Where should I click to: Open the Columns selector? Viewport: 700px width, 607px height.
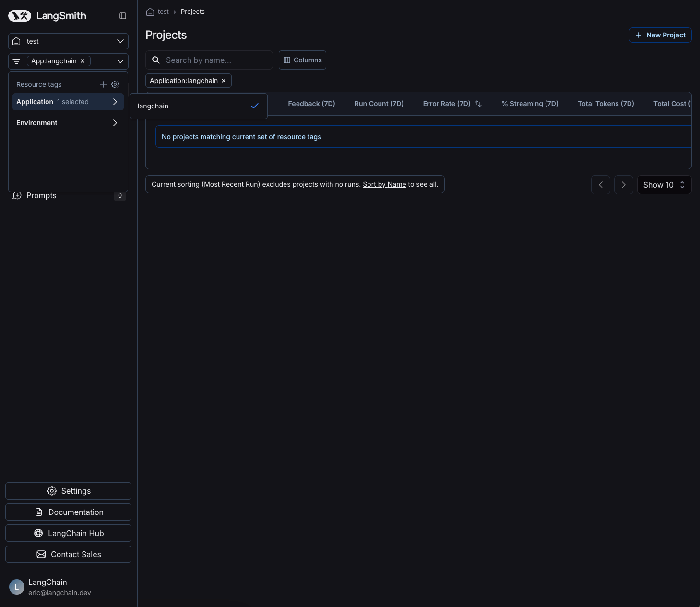pyautogui.click(x=302, y=60)
